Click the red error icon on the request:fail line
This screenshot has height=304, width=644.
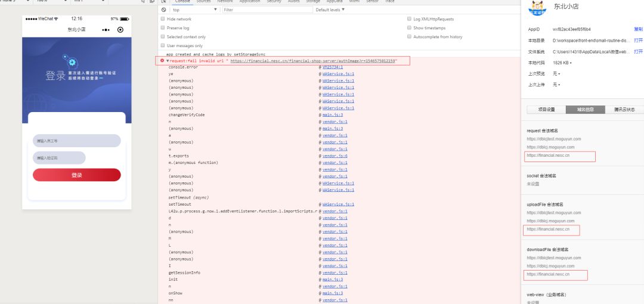[162, 60]
